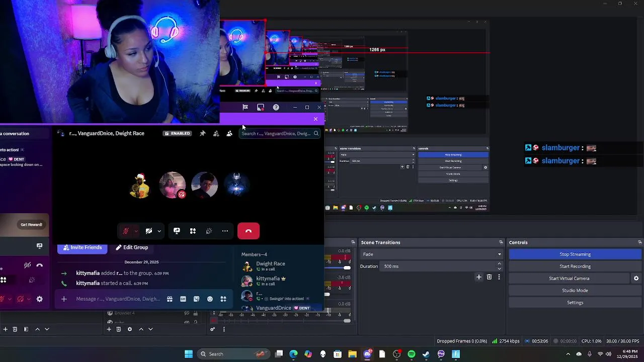The image size is (644, 362).
Task: Toggle Studio Mode in OBS
Action: tap(575, 291)
